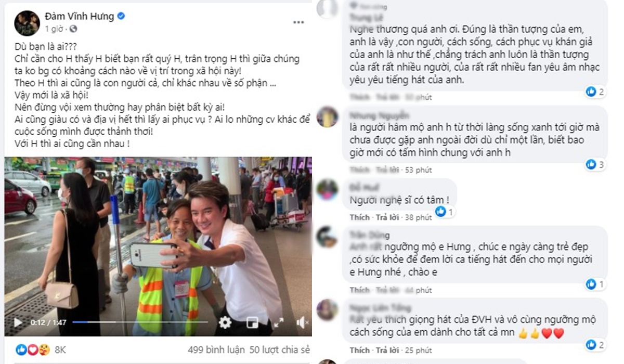Click the public globe privacy icon
Screen dimensions: 624x364
pos(73,29)
